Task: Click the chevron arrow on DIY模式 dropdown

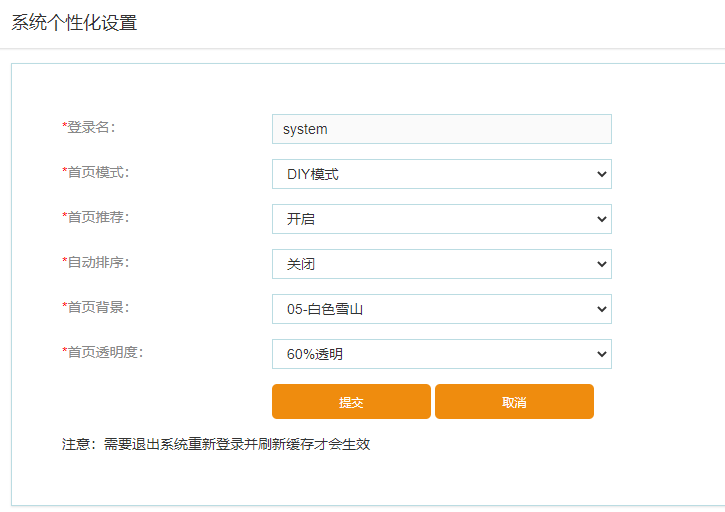Action: 601,174
